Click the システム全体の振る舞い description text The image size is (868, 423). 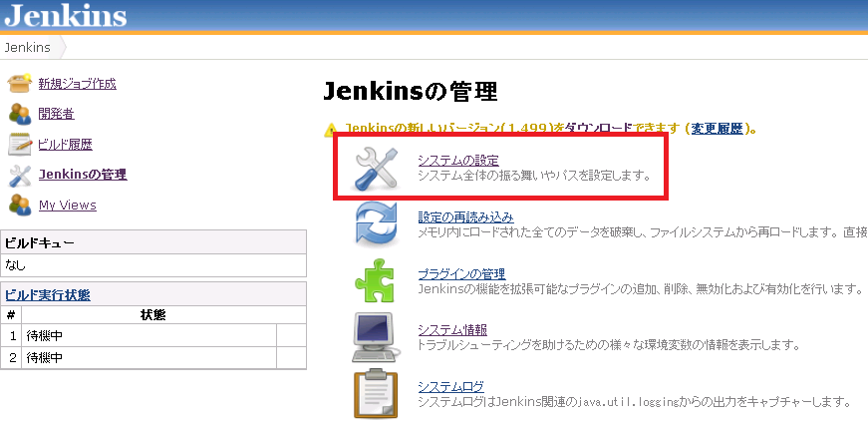pos(533,176)
